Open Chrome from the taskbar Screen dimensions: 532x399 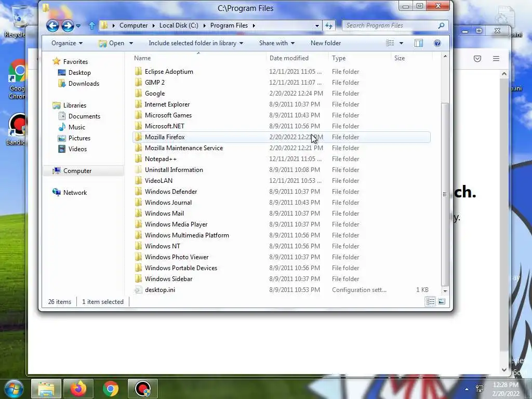(x=111, y=389)
